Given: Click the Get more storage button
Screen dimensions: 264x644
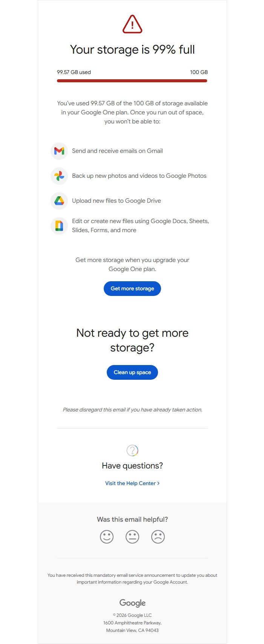Looking at the screenshot, I should [132, 288].
